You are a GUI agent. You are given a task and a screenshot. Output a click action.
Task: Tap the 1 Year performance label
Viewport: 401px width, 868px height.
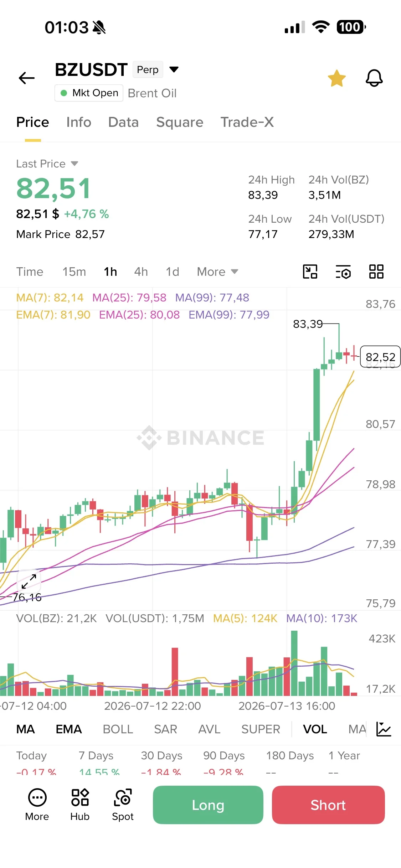coord(344,755)
